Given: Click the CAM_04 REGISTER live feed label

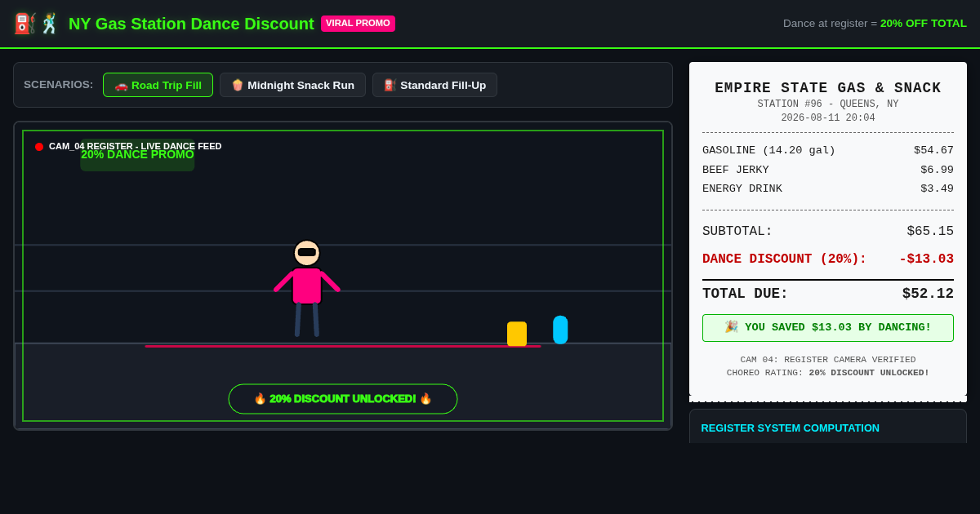Looking at the screenshot, I should coord(135,146).
